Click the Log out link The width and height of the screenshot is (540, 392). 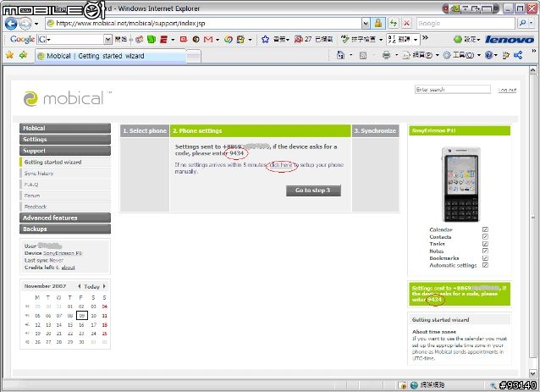point(507,90)
